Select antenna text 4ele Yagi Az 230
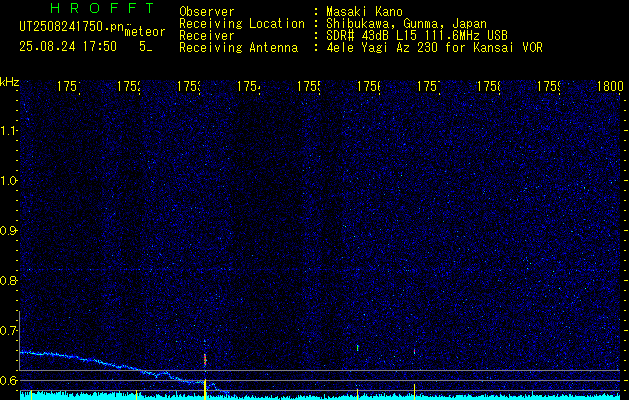Image resolution: width=629 pixels, height=400 pixels. pos(382,48)
